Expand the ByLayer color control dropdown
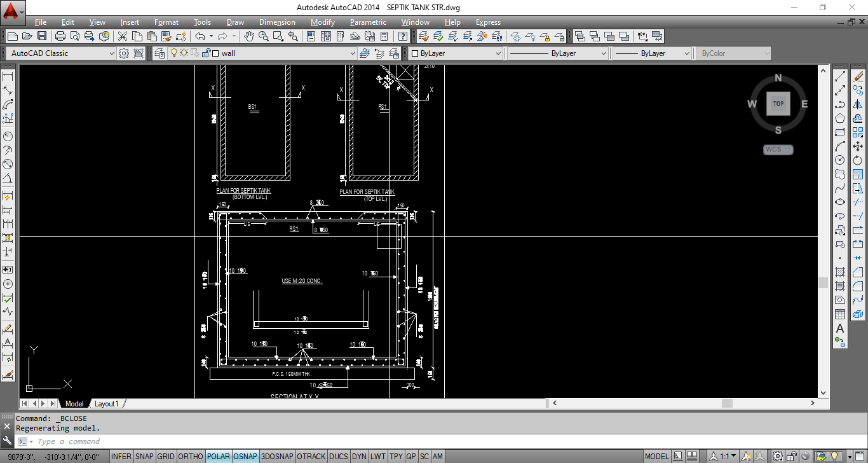This screenshot has height=463, width=868. click(x=498, y=53)
